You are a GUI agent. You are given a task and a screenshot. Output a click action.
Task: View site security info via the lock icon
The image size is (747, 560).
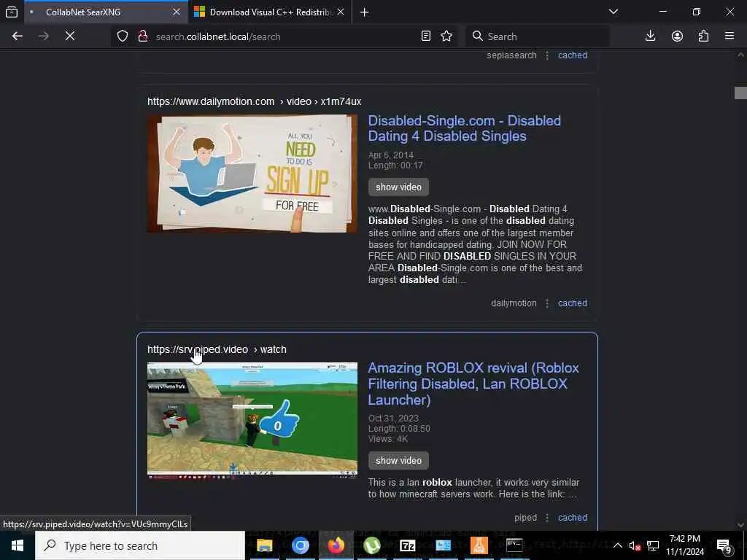tap(142, 36)
